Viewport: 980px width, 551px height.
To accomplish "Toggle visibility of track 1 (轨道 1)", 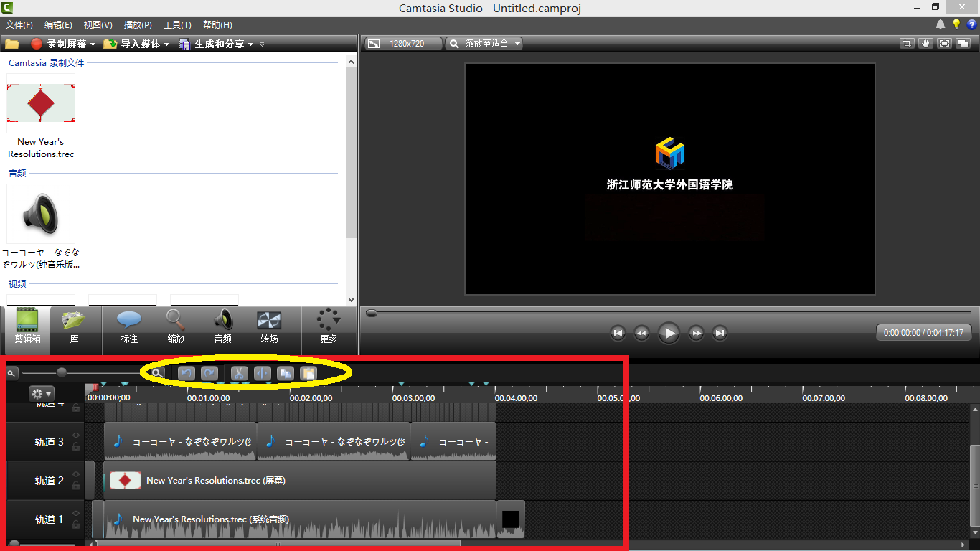I will 76,512.
